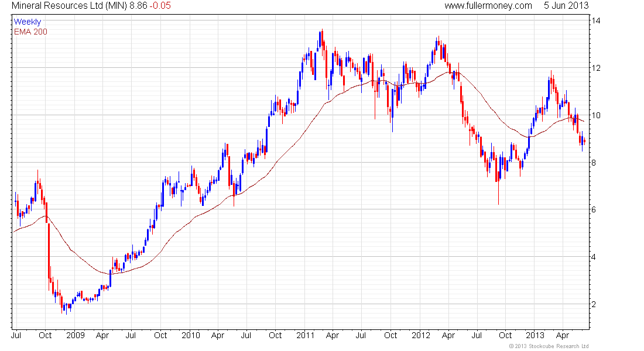644x351 pixels.
Task: Click the y-axis label 10
Action: pyautogui.click(x=595, y=115)
